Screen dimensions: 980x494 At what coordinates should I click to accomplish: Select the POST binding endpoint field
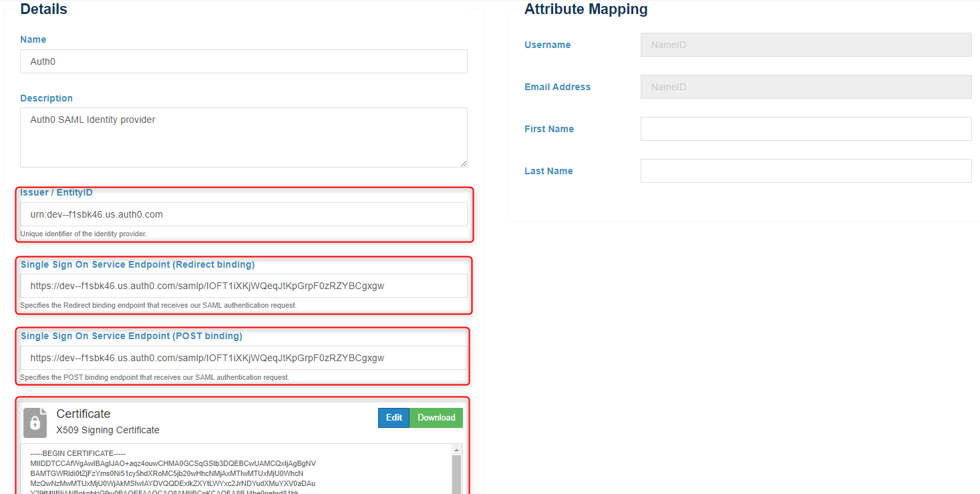click(x=243, y=358)
